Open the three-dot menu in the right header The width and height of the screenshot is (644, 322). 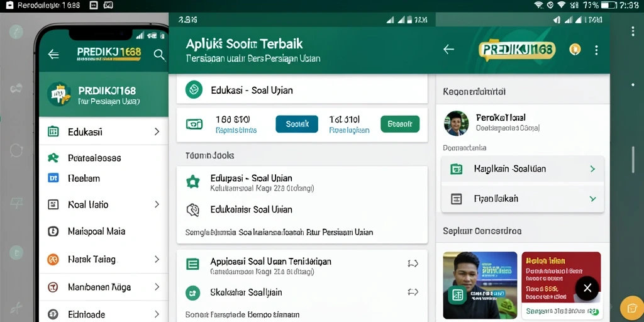coord(596,50)
